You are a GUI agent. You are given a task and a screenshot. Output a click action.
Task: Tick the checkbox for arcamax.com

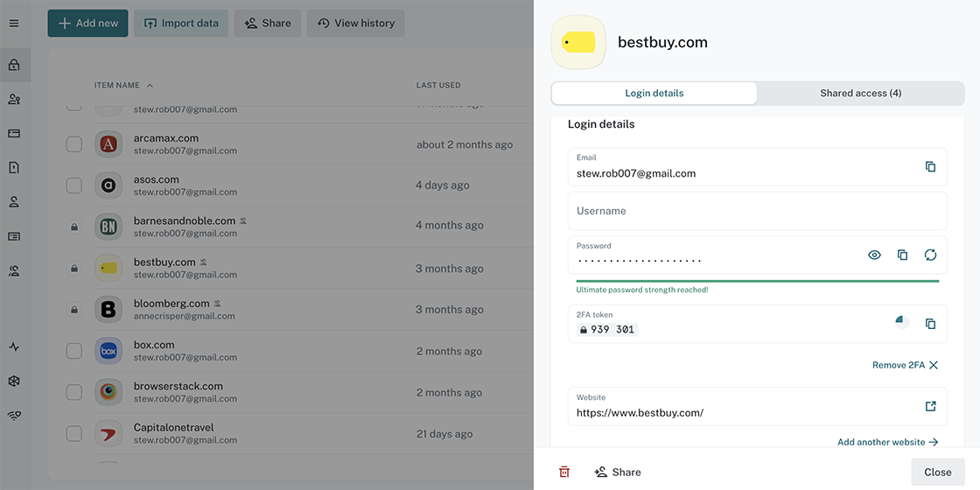pyautogui.click(x=74, y=144)
